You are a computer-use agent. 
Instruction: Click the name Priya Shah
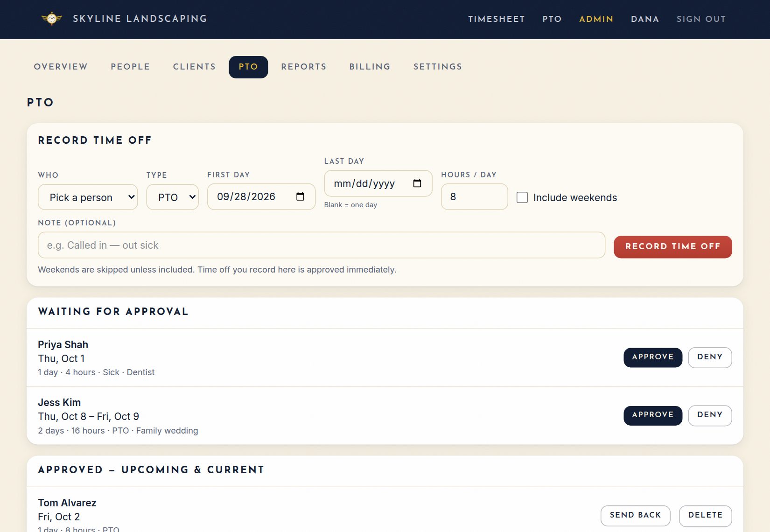coord(63,344)
